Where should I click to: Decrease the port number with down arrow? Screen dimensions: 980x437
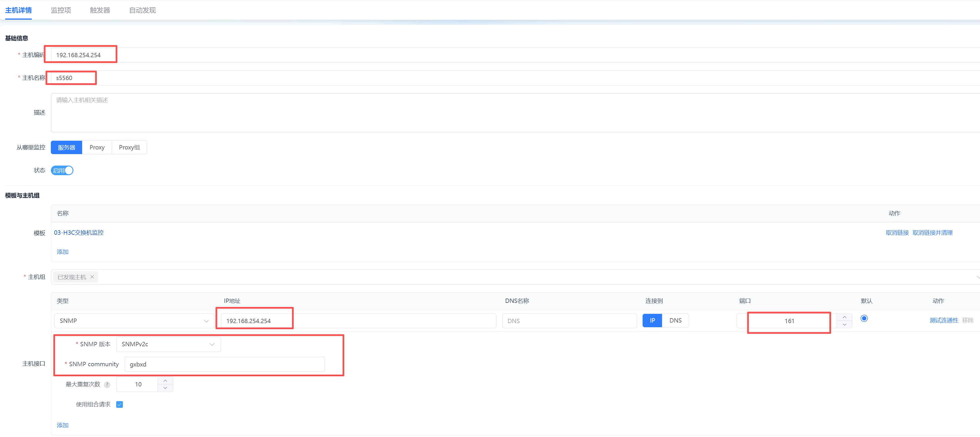[844, 324]
